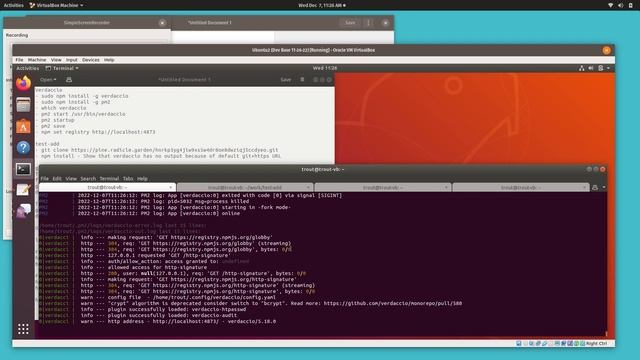Open the terminal Tabs menu
640x360 pixels.
[x=128, y=179]
